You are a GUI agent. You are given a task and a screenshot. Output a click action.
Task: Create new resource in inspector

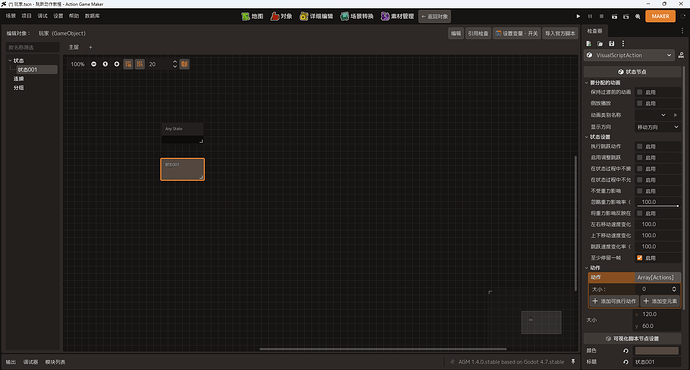(589, 44)
